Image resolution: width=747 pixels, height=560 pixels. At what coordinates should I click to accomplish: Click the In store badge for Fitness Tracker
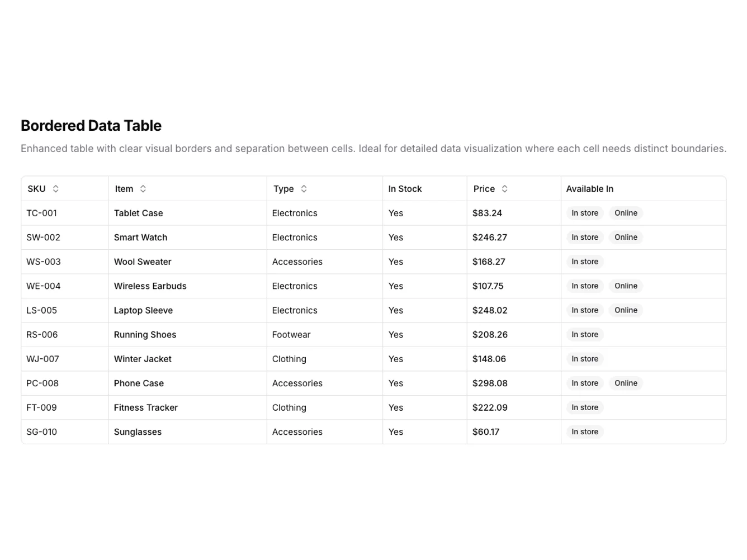(x=584, y=407)
